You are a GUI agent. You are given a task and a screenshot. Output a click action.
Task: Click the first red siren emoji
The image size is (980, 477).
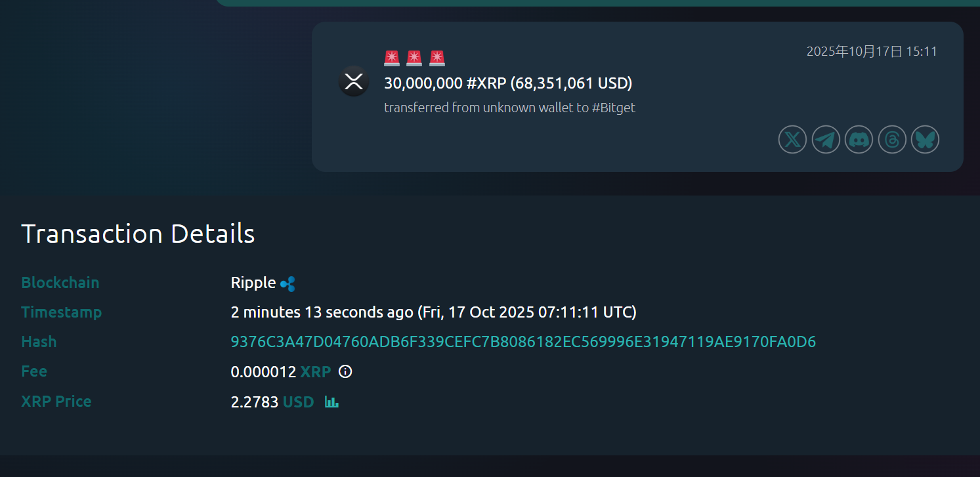[x=392, y=58]
